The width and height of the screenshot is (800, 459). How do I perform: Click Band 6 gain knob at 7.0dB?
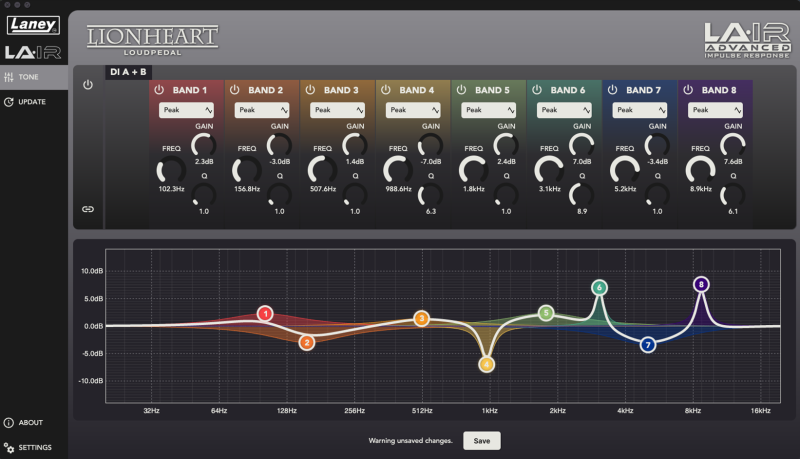click(581, 145)
